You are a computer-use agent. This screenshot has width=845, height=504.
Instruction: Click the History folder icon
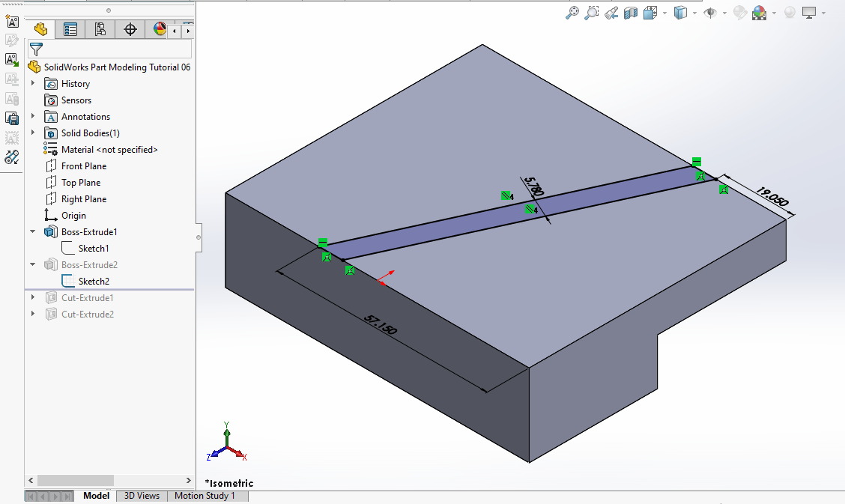(x=51, y=84)
